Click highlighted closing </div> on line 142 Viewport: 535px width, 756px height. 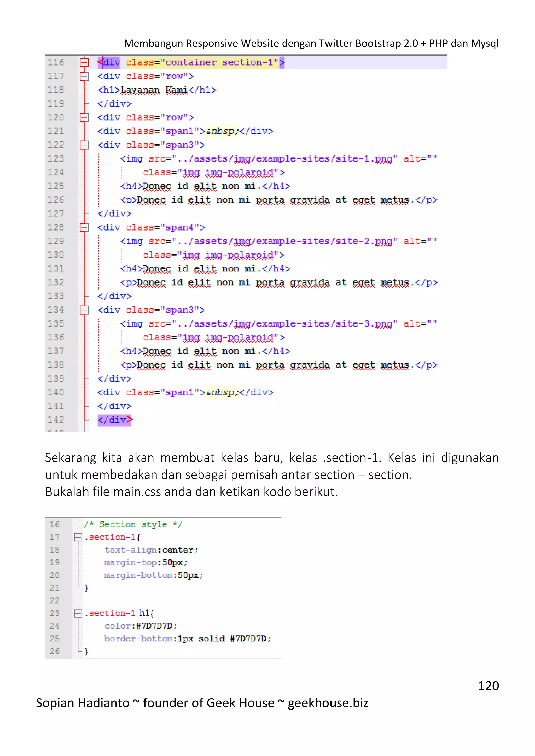[x=115, y=420]
